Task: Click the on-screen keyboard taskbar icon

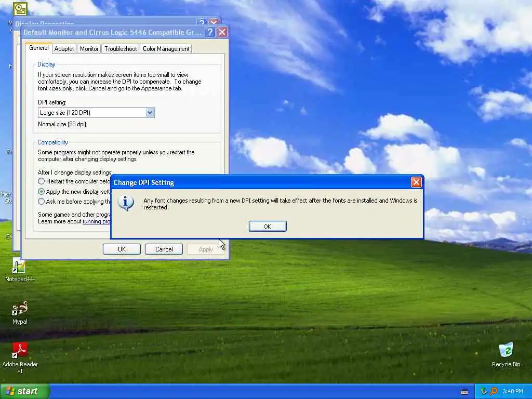Action: coord(464,392)
